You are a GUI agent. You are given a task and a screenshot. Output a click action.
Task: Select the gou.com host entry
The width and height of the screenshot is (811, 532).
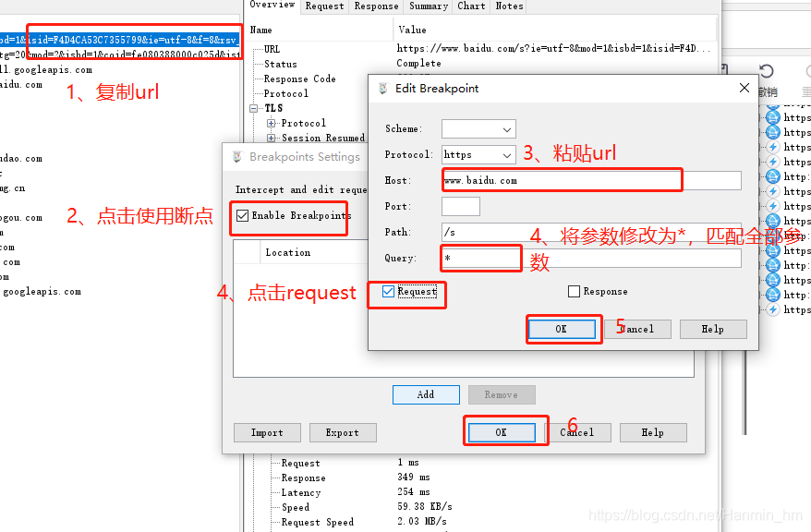tap(21, 218)
